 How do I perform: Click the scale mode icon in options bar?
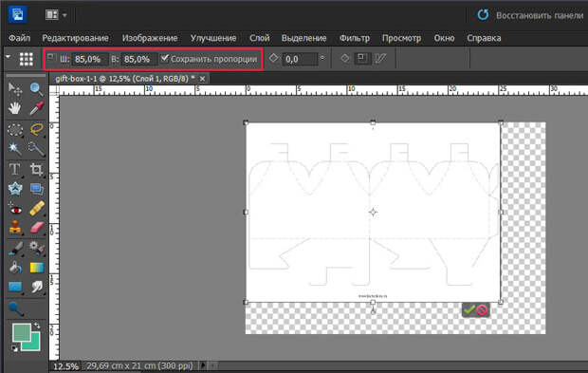pyautogui.click(x=362, y=59)
